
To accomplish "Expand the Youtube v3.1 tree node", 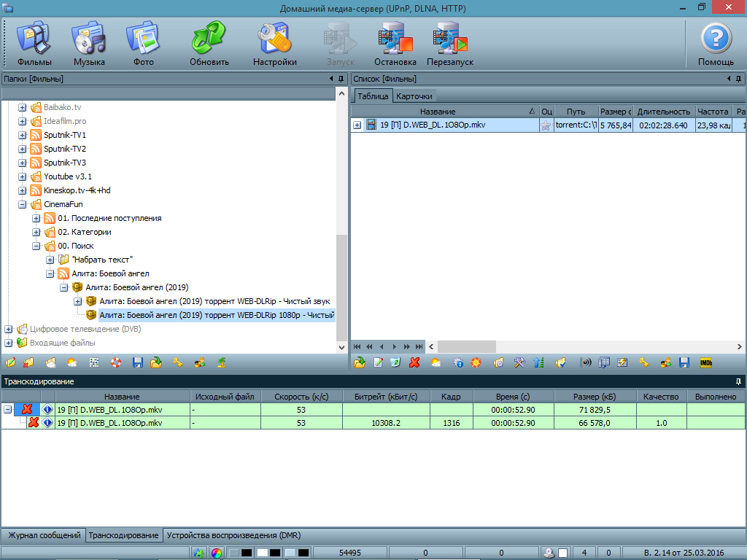I will 23,176.
